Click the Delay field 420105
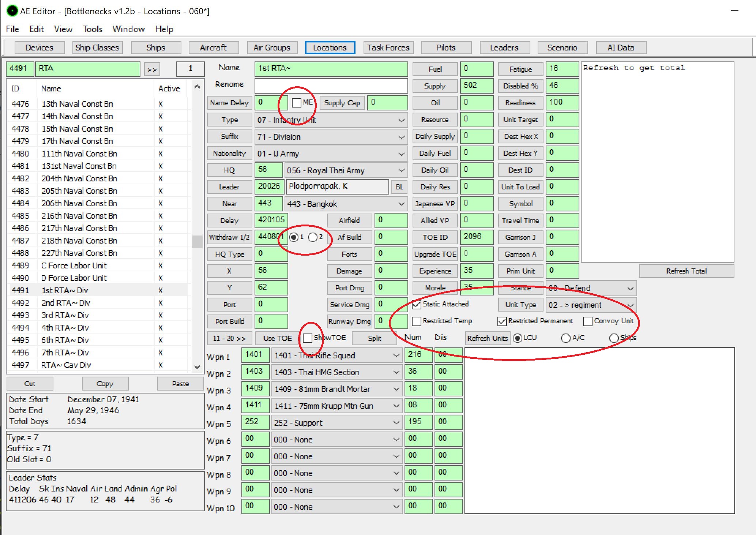The width and height of the screenshot is (756, 535). point(271,220)
